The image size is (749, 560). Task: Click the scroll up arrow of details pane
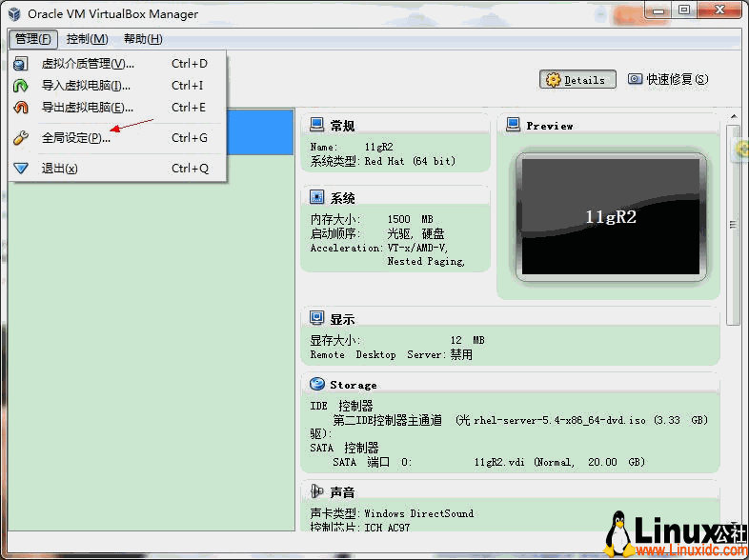click(734, 116)
